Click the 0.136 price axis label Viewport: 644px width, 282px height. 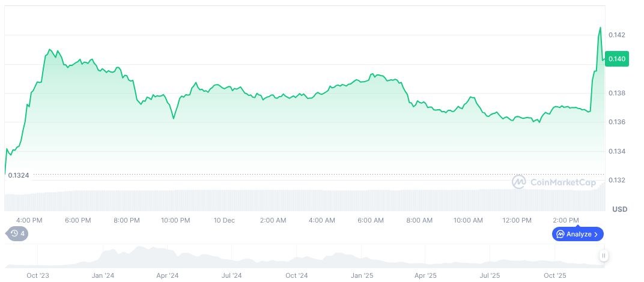(x=617, y=122)
